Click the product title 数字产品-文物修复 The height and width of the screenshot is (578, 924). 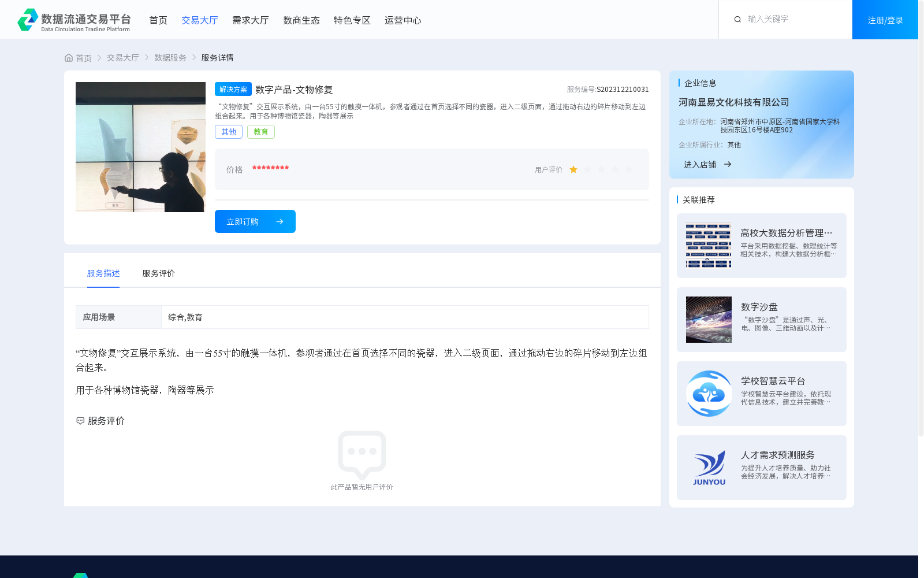click(294, 90)
